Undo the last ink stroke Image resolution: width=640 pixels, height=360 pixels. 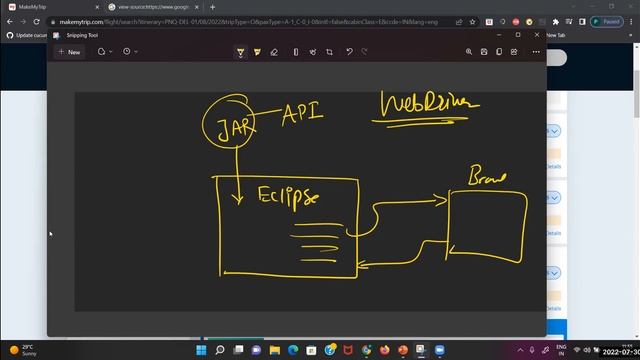pos(349,52)
